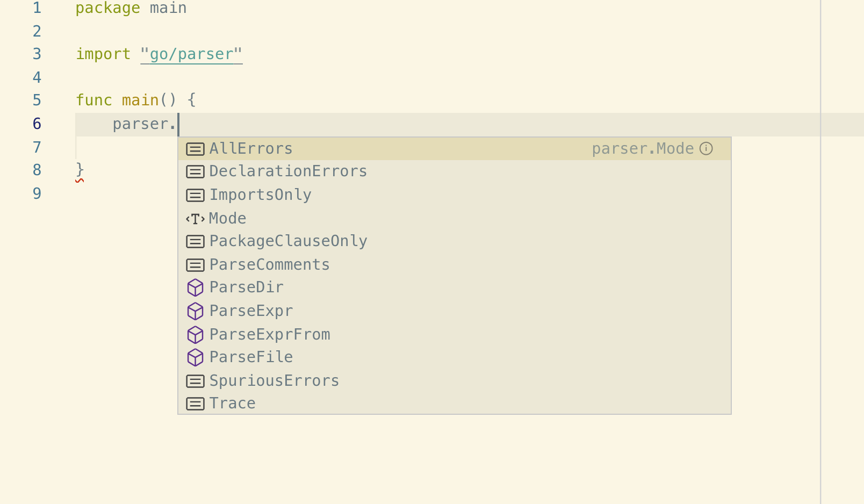The width and height of the screenshot is (864, 504).
Task: Select the ParseComments completion suggestion
Action: 269,264
